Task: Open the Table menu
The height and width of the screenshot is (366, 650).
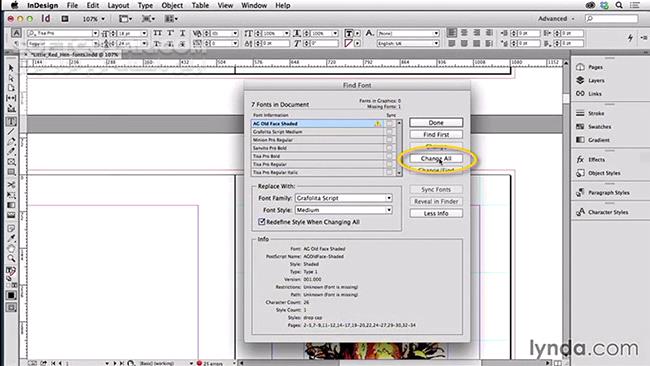Action: (200, 5)
